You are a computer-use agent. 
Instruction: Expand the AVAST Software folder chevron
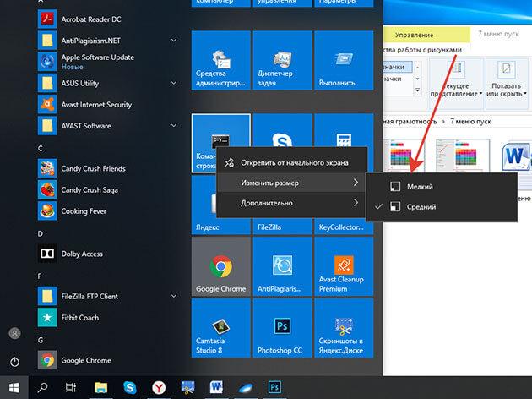point(174,126)
